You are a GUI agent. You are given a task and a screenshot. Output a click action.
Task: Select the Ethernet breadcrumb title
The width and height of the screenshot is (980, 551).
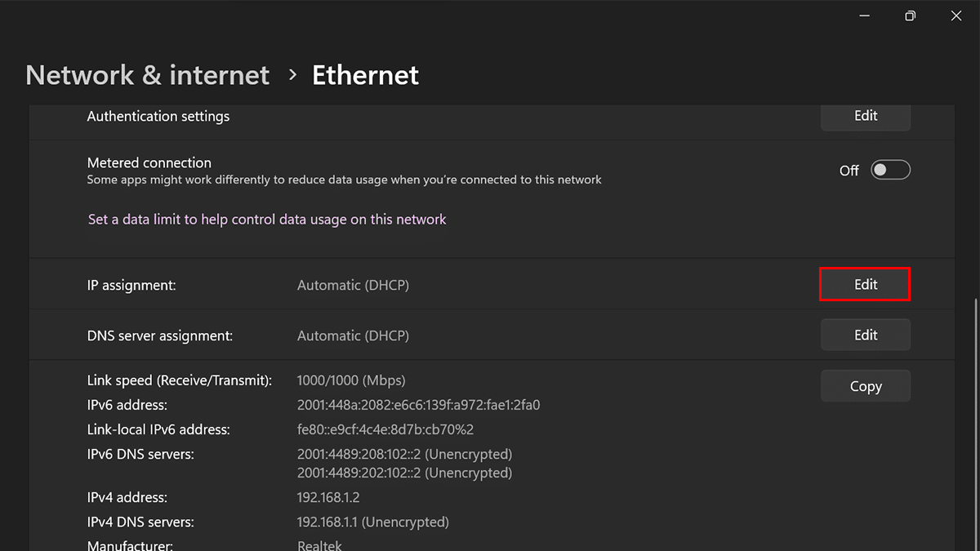365,74
